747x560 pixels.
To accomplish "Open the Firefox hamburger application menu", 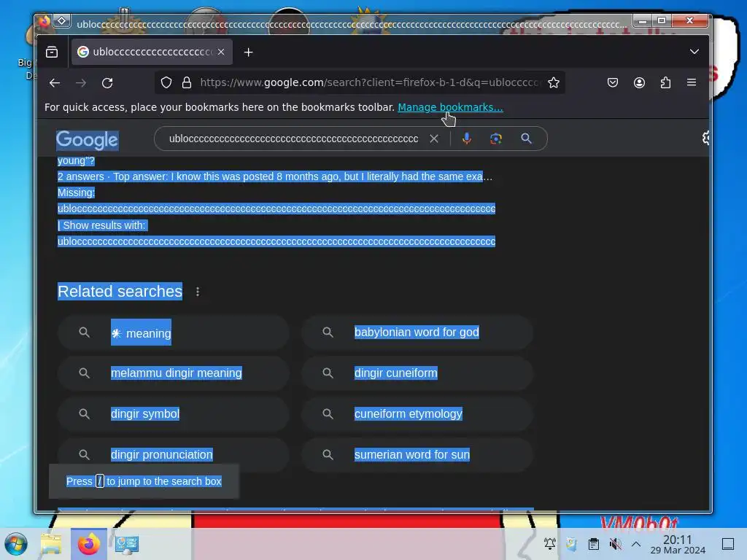I will (692, 83).
